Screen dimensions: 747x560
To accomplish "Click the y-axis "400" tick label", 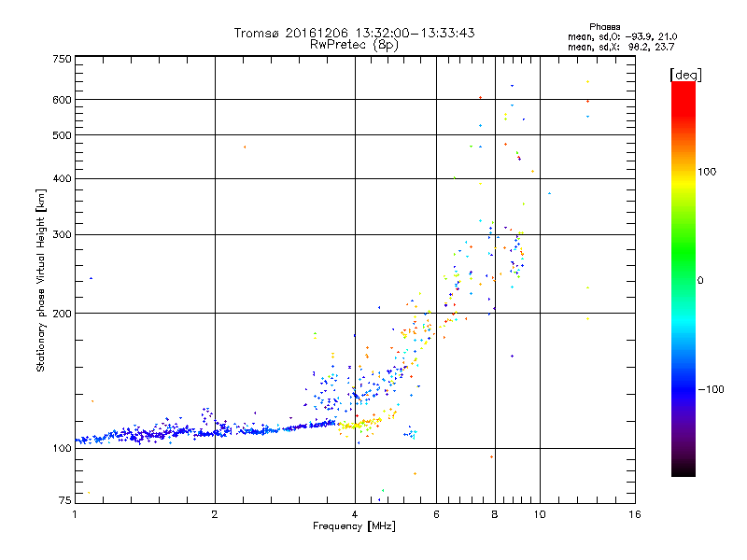I will (x=63, y=178).
